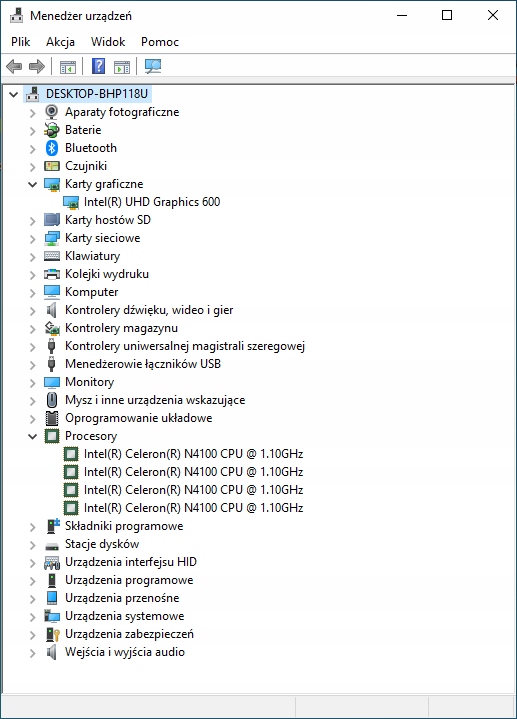Collapse the Procesory category
The height and width of the screenshot is (719, 517).
pos(33,436)
